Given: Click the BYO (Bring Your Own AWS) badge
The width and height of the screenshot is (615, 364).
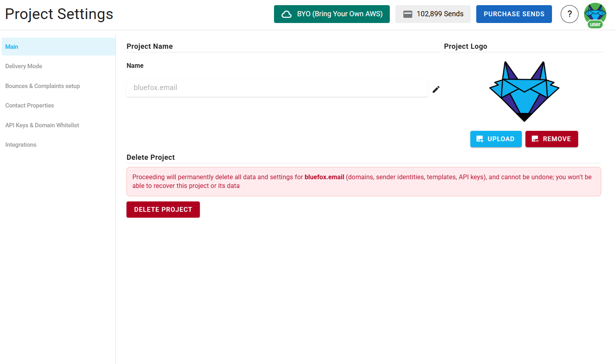Looking at the screenshot, I should (331, 13).
